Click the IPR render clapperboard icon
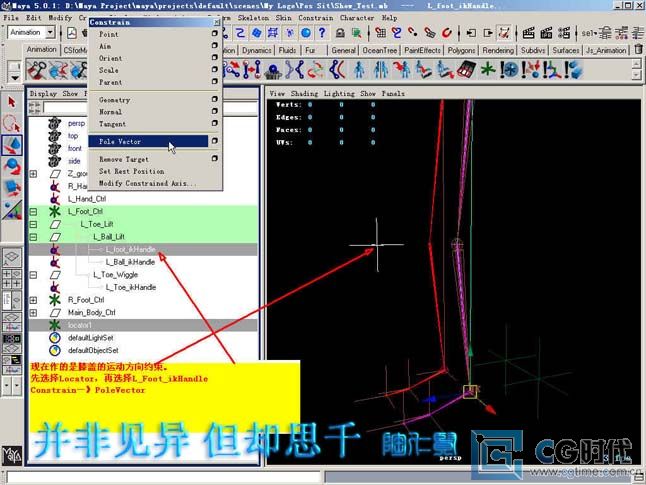 click(x=546, y=33)
